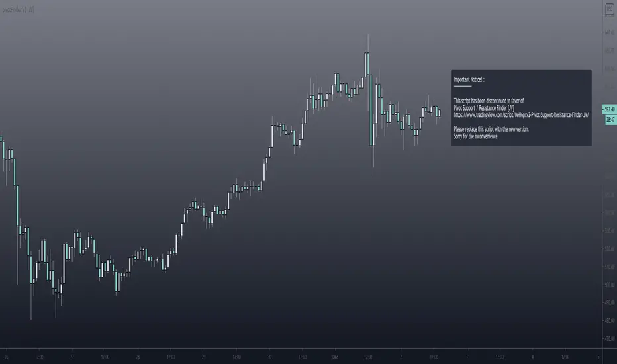Viewport: 617px width, 364px height.
Task: Click the 500.00 level on the price axis
Action: (x=608, y=285)
